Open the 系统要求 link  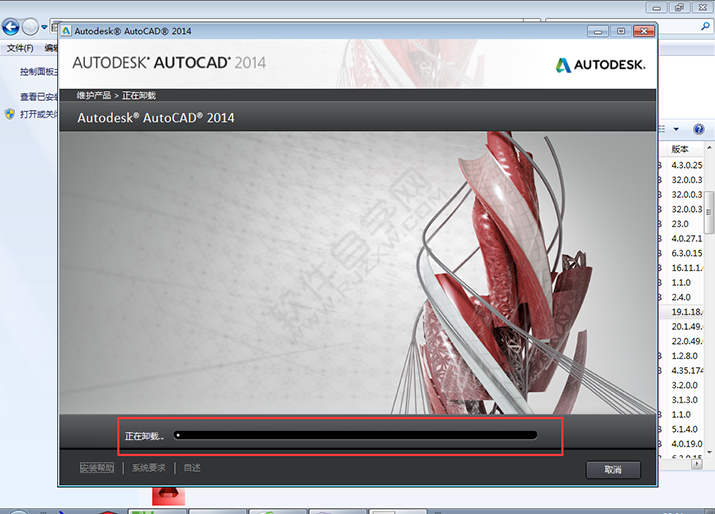[x=149, y=468]
